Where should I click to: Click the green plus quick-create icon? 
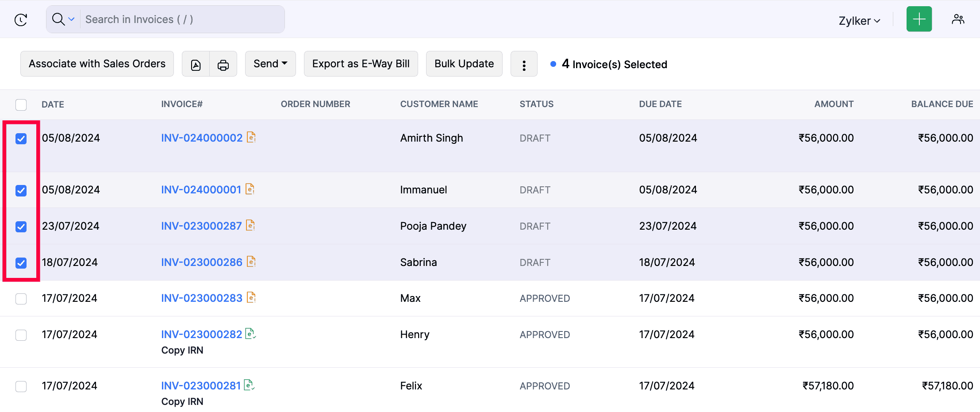[919, 19]
